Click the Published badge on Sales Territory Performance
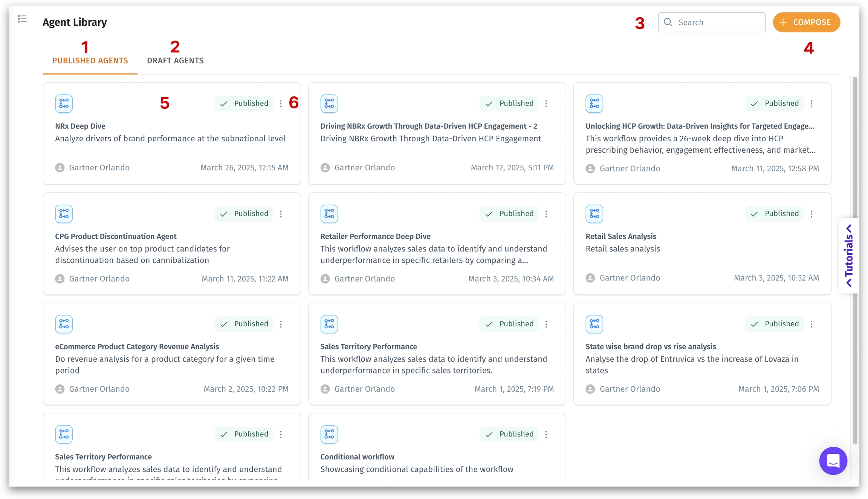Viewport: 868px width, 499px height. point(509,324)
